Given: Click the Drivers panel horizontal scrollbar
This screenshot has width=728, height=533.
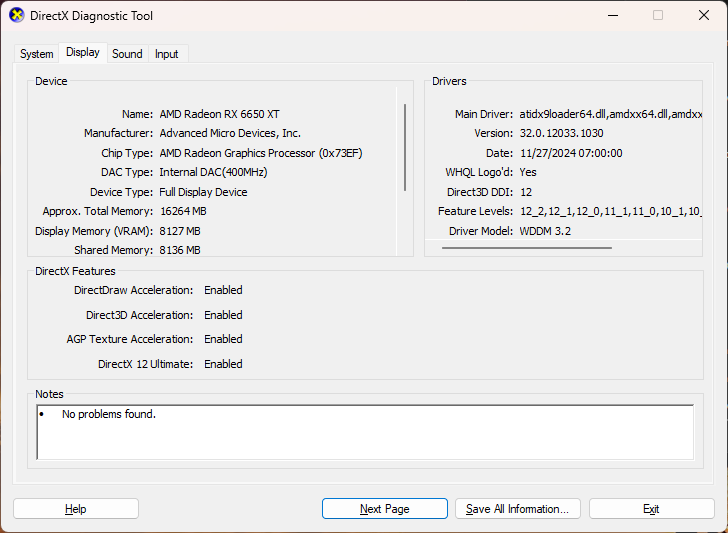Looking at the screenshot, I should 526,248.
